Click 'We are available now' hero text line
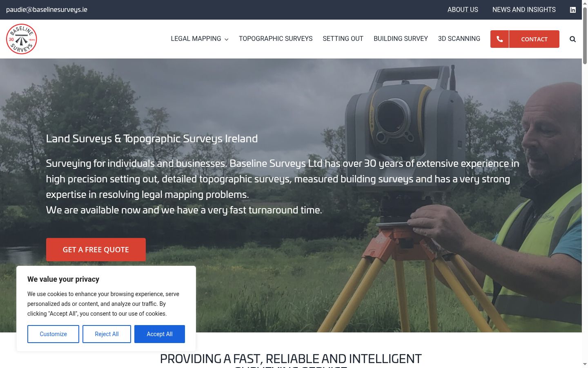This screenshot has height=368, width=588. [184, 210]
